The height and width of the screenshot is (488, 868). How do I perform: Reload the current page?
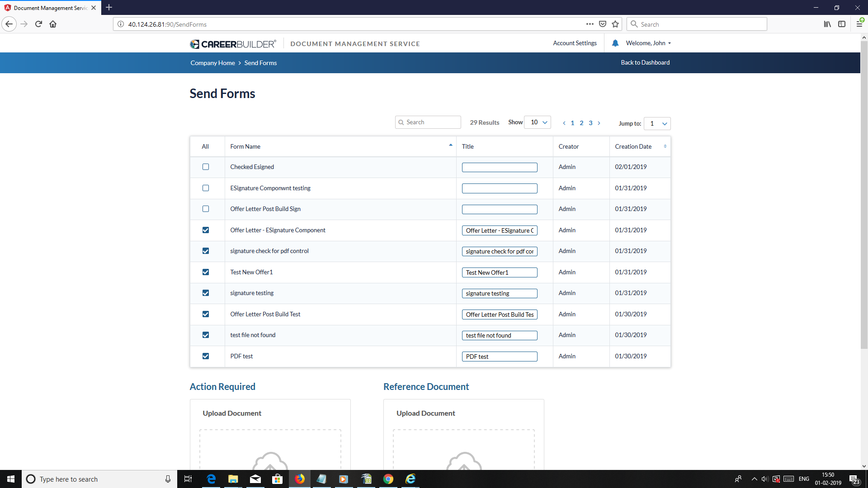pos(38,24)
